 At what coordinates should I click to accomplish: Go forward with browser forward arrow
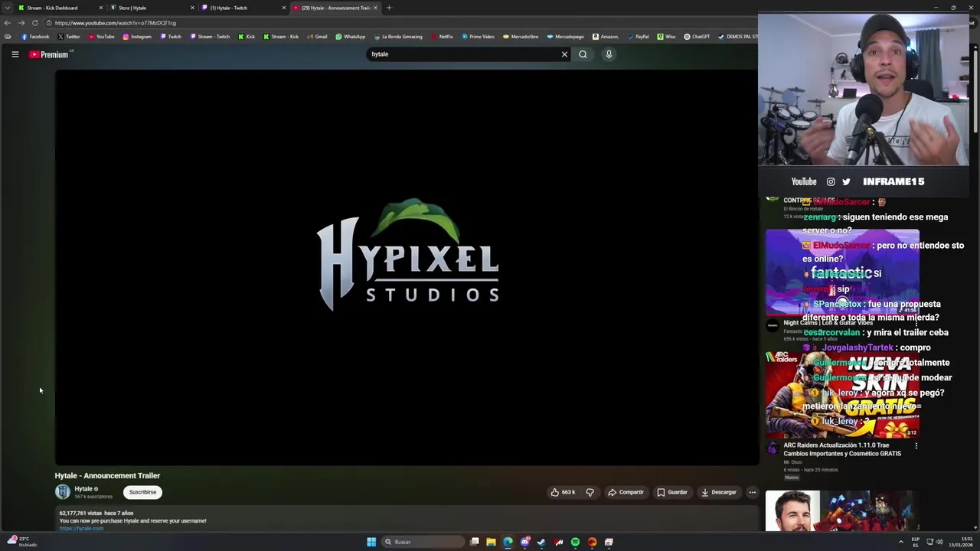21,23
